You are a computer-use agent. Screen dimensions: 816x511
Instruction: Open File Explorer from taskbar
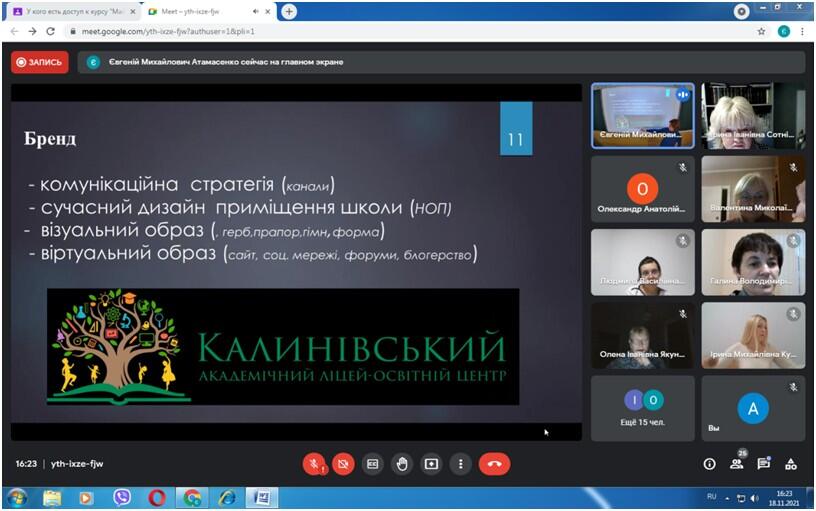pyautogui.click(x=52, y=498)
